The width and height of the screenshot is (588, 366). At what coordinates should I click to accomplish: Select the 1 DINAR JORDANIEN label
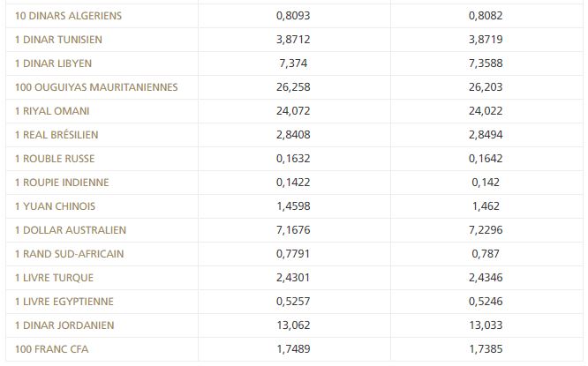64,325
